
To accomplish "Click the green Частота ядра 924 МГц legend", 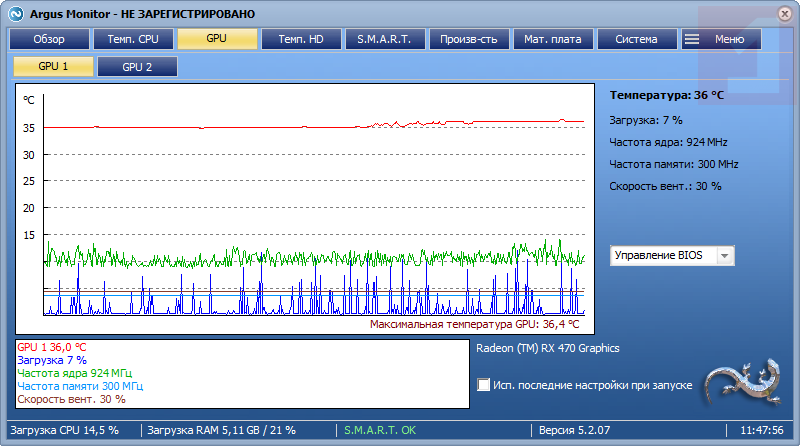I will click(x=74, y=373).
